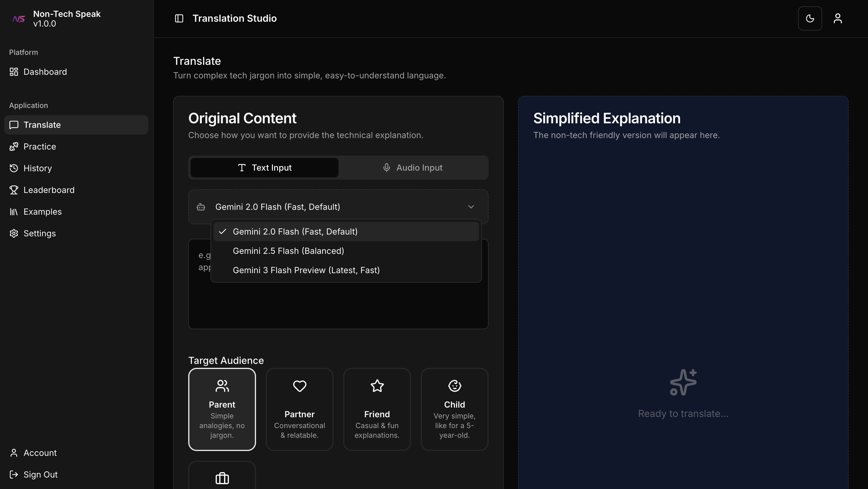Select Friend as target audience
This screenshot has width=868, height=489.
377,409
